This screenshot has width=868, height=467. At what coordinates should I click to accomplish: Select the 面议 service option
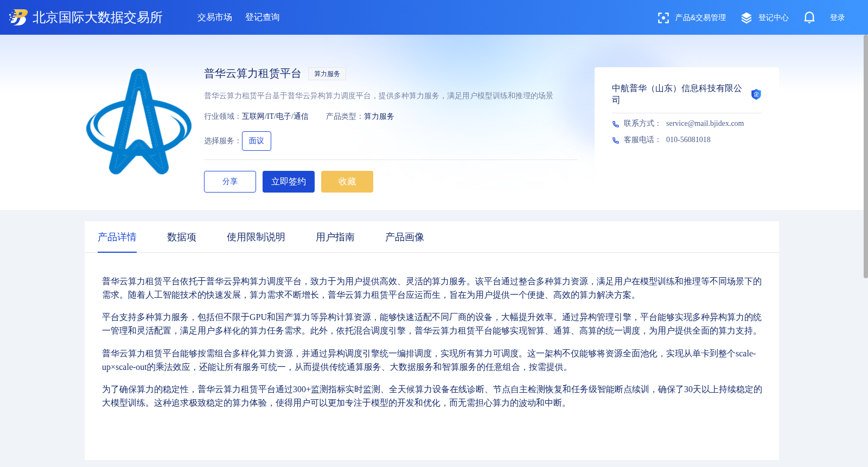pos(257,141)
